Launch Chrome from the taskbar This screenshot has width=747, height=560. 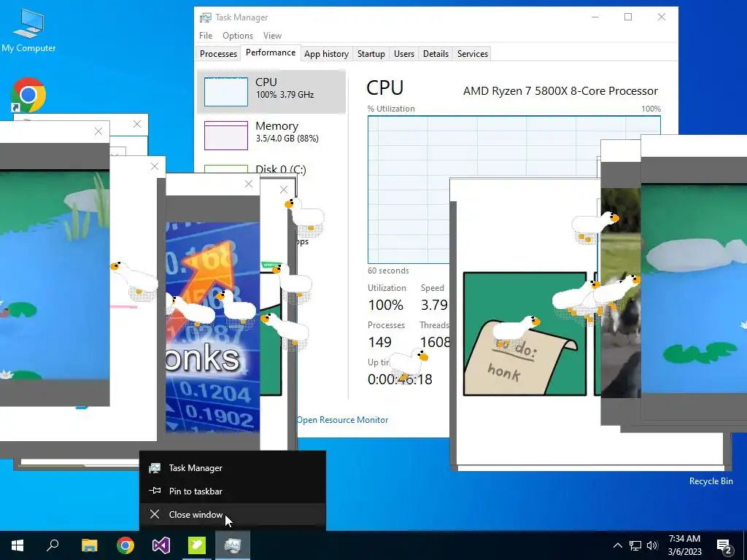pyautogui.click(x=125, y=545)
